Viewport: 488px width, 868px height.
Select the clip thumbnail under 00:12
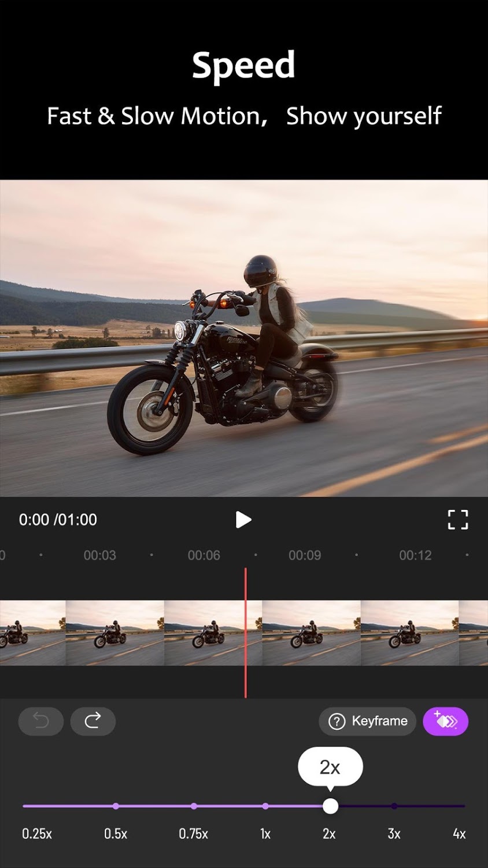(x=410, y=632)
